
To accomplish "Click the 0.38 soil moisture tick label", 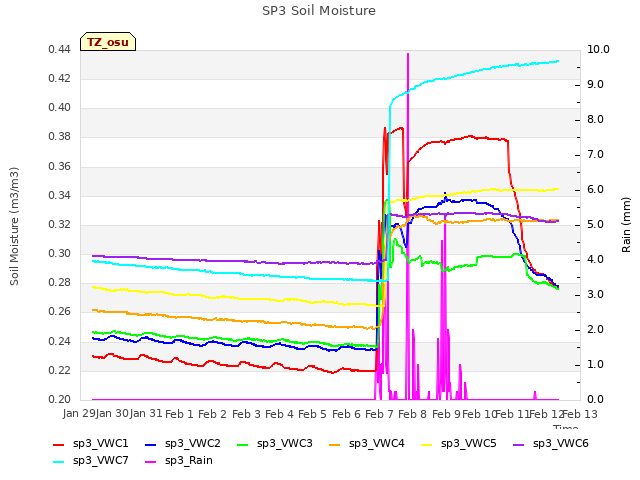I will pyautogui.click(x=59, y=137).
